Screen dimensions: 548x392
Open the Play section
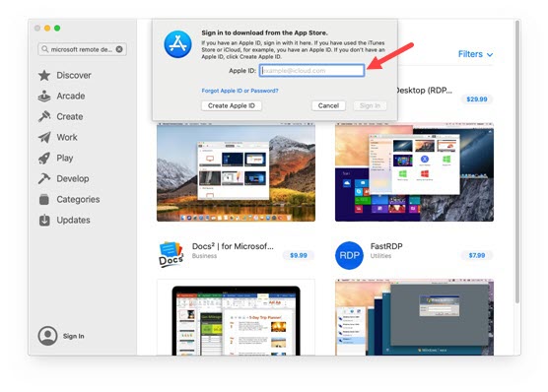pos(65,158)
